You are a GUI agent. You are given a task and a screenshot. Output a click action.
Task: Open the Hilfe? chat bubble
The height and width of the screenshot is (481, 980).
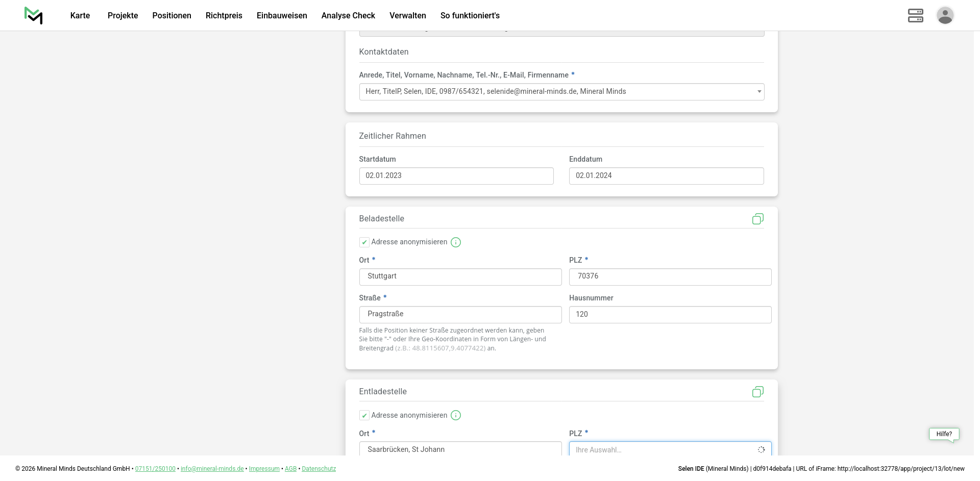click(944, 434)
